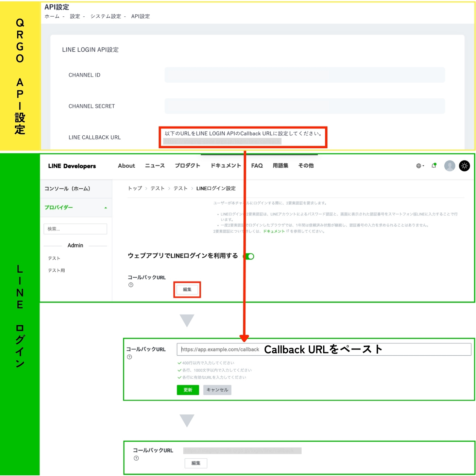The width and height of the screenshot is (476, 476).
Task: Click the 設定 breadcrumb in QRGO
Action: point(75,16)
